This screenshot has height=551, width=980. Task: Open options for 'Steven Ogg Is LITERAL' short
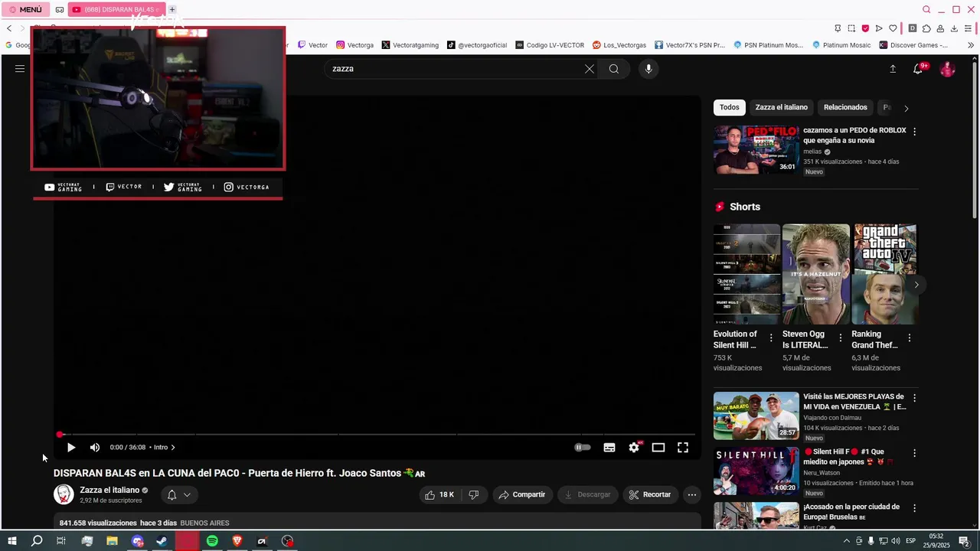click(841, 338)
